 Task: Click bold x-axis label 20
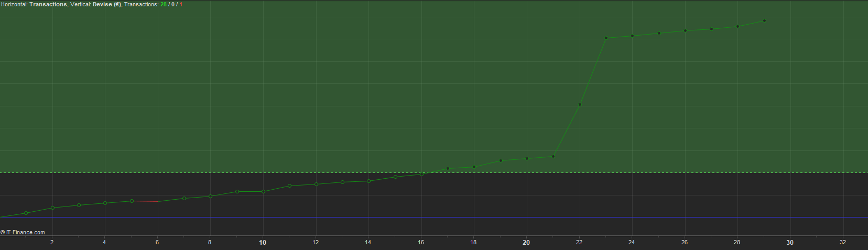[x=526, y=242]
